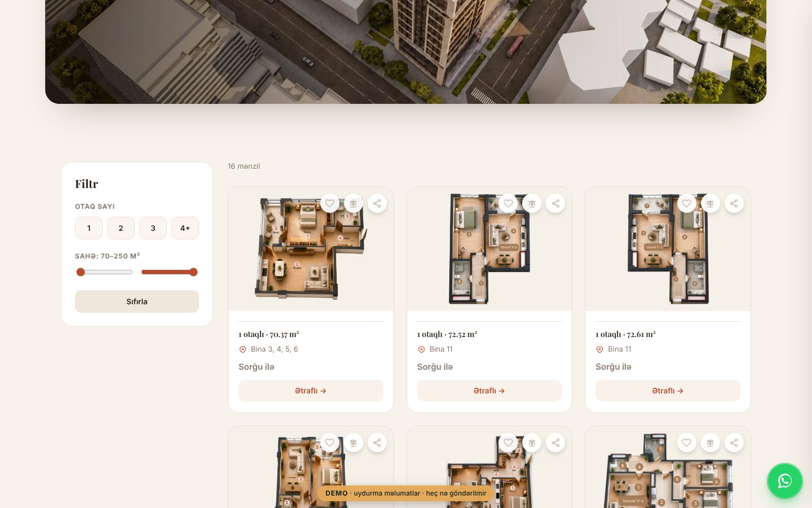
Task: Open the 70.37 m² apartment floor plan image
Action: click(311, 249)
